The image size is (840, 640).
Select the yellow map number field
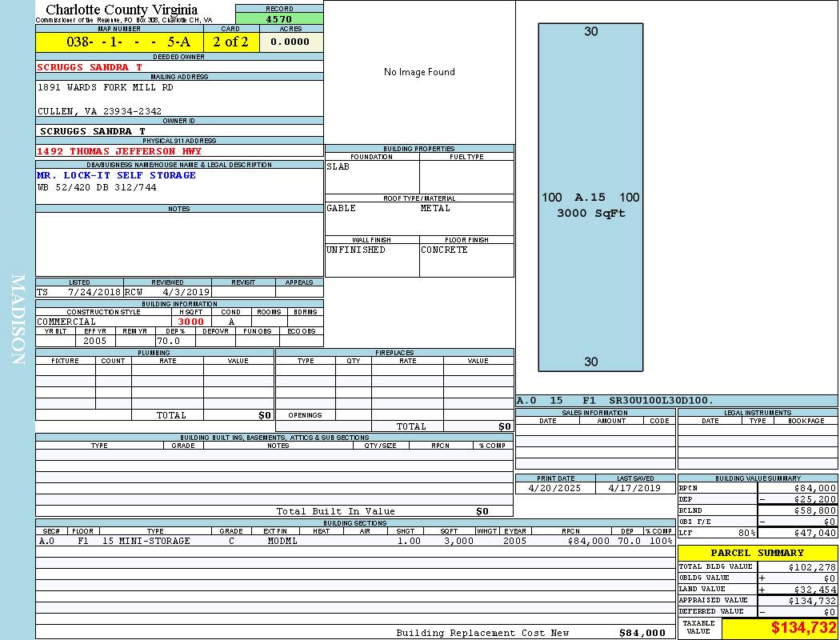click(x=119, y=42)
